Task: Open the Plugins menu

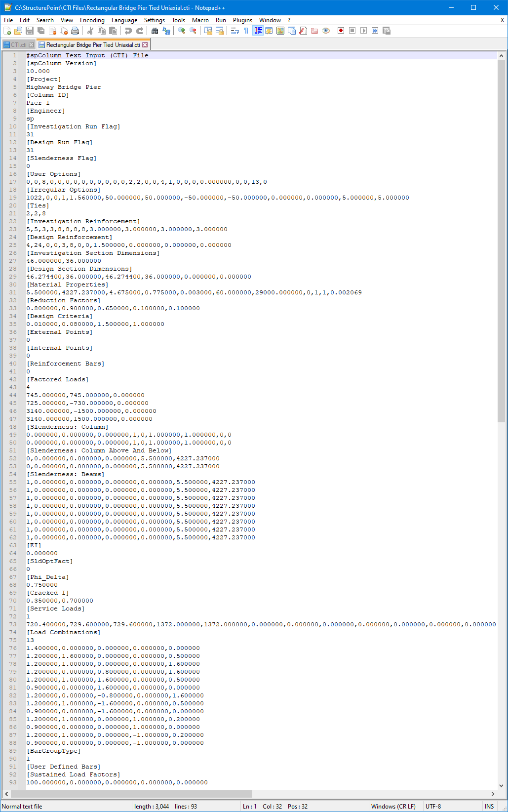Action: pyautogui.click(x=242, y=20)
